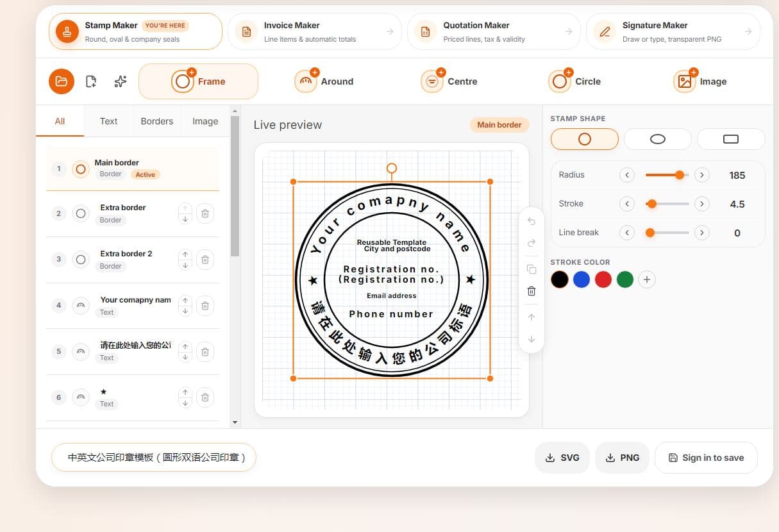Delete the Extra border layer
779x532 pixels.
[x=205, y=213]
